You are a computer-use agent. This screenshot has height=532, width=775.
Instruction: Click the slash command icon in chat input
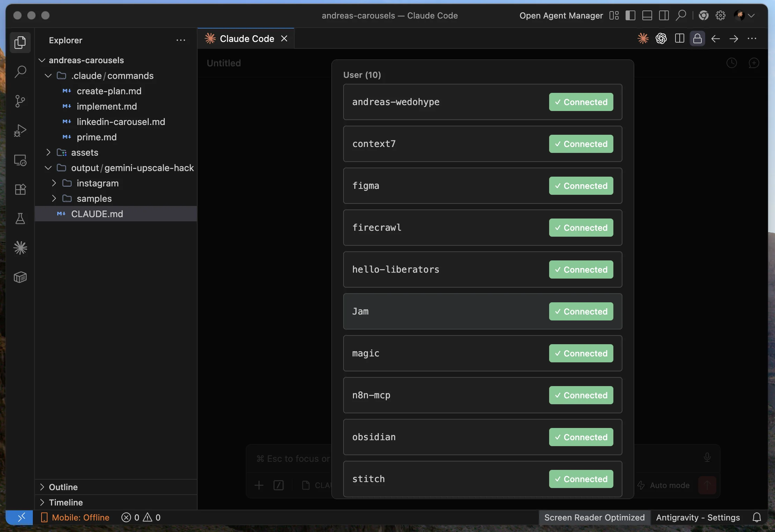point(279,485)
